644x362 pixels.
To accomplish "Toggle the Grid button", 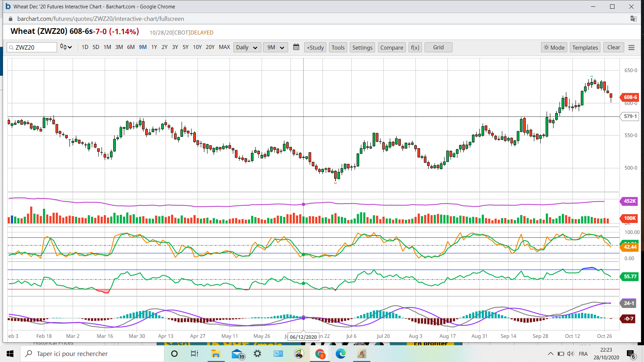I will pyautogui.click(x=438, y=47).
